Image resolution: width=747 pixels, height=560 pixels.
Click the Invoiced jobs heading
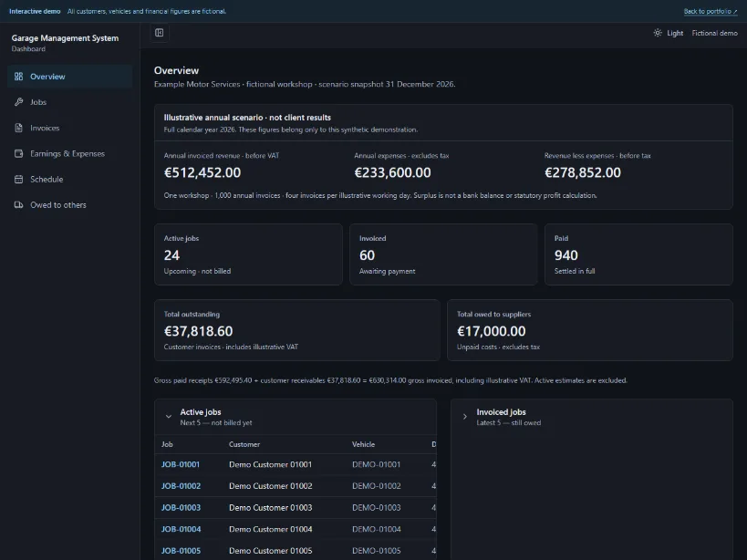click(501, 412)
